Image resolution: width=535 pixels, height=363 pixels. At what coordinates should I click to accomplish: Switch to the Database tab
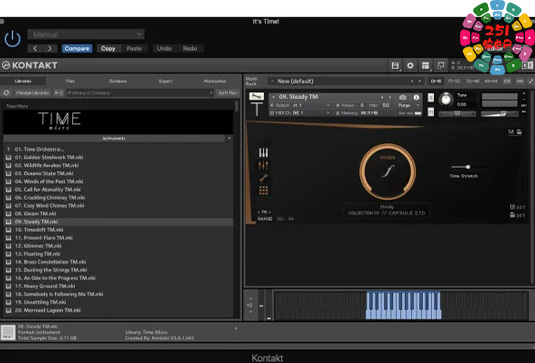point(118,81)
